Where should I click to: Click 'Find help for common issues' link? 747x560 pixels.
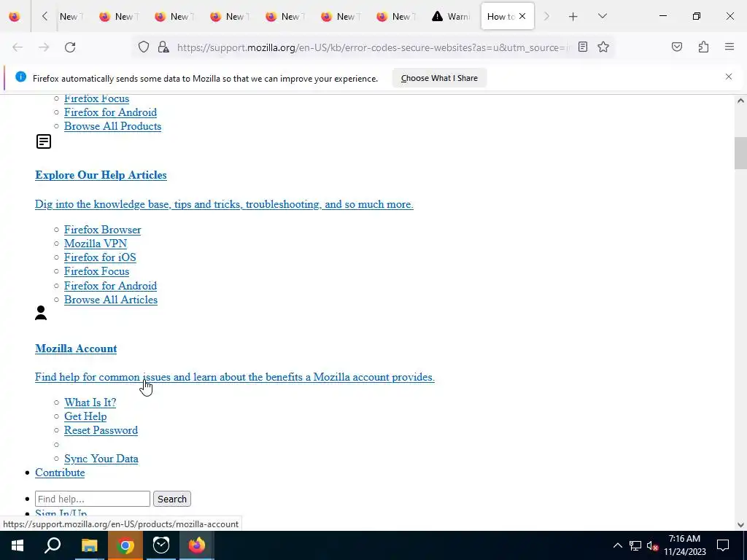point(235,377)
